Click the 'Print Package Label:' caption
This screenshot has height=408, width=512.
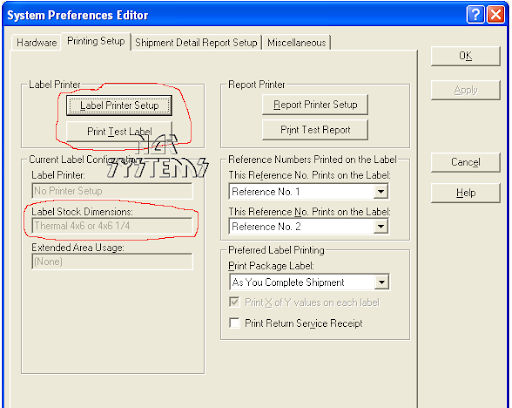tap(271, 266)
